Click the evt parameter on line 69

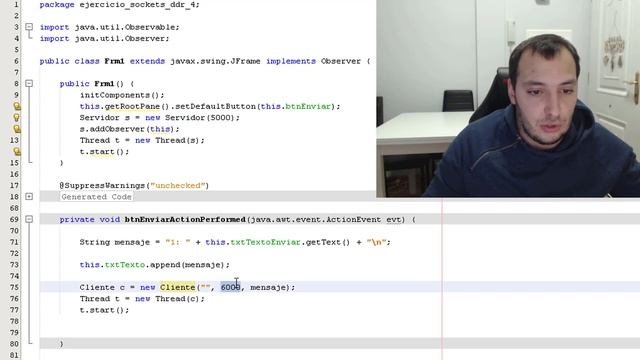click(x=393, y=220)
